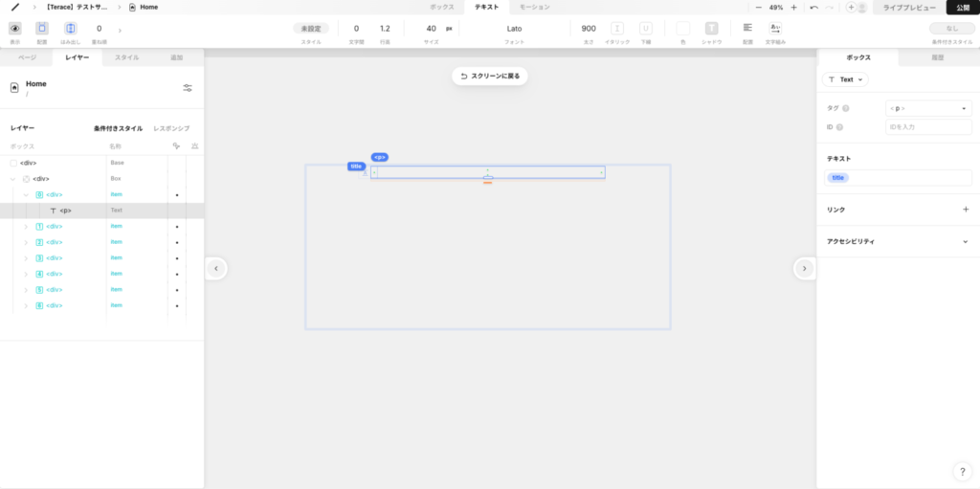Switch to the スタイル tab in left panel
Viewport: 980px width, 489px height.
pyautogui.click(x=126, y=57)
